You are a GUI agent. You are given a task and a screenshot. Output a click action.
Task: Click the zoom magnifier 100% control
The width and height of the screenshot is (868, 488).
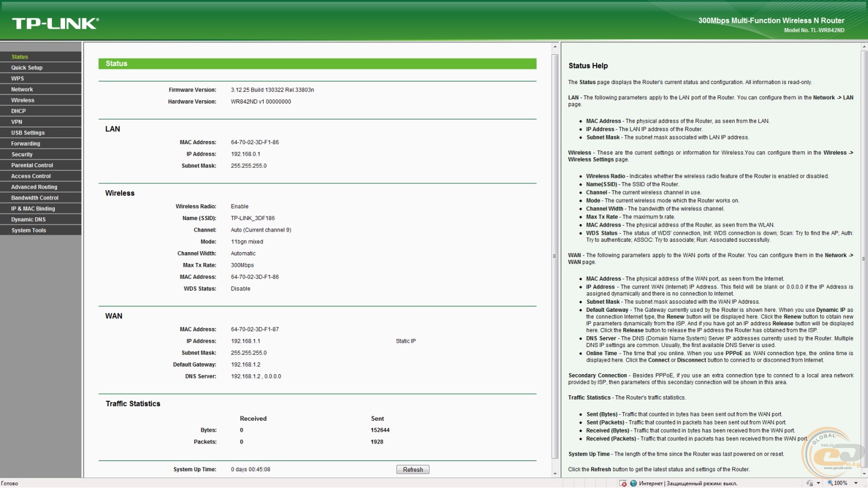click(x=837, y=483)
